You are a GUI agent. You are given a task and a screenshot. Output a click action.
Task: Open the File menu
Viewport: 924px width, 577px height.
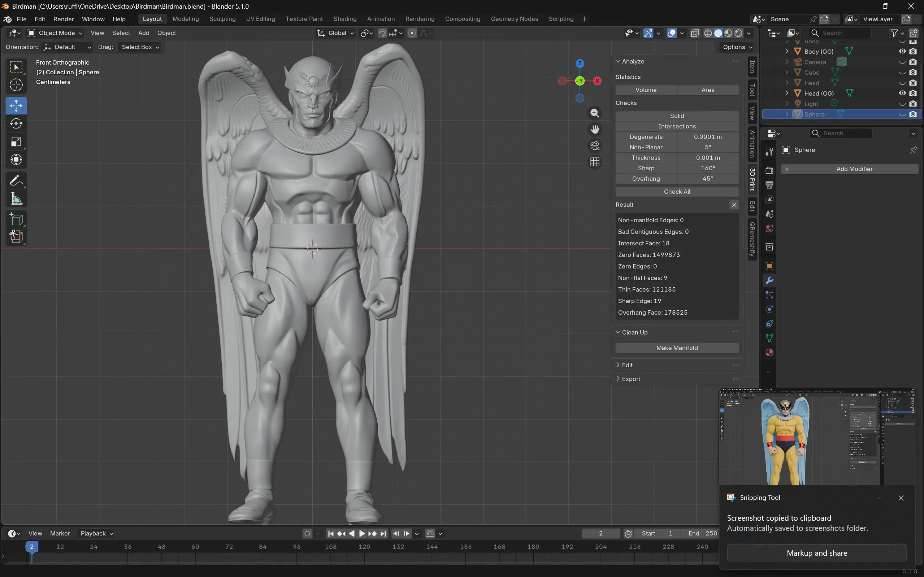(x=21, y=19)
